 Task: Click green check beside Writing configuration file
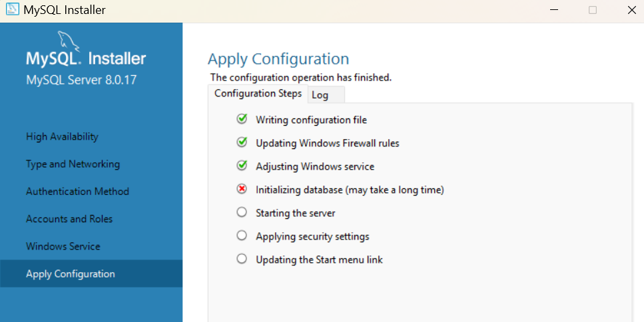(242, 119)
